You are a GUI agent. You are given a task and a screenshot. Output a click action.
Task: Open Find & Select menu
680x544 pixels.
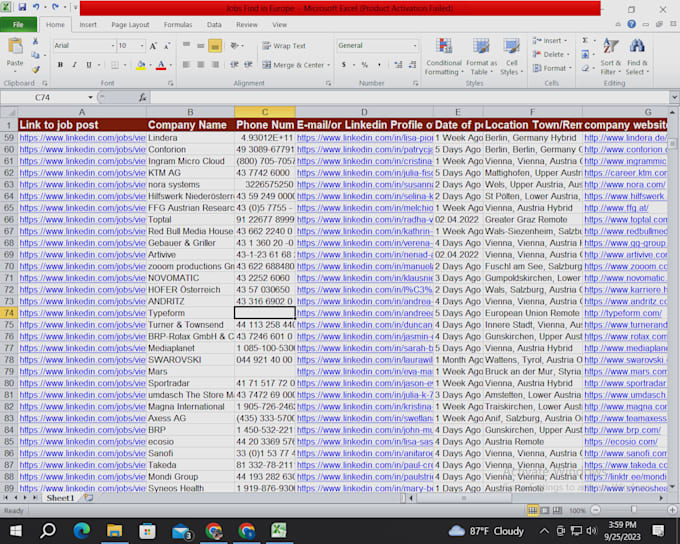637,57
